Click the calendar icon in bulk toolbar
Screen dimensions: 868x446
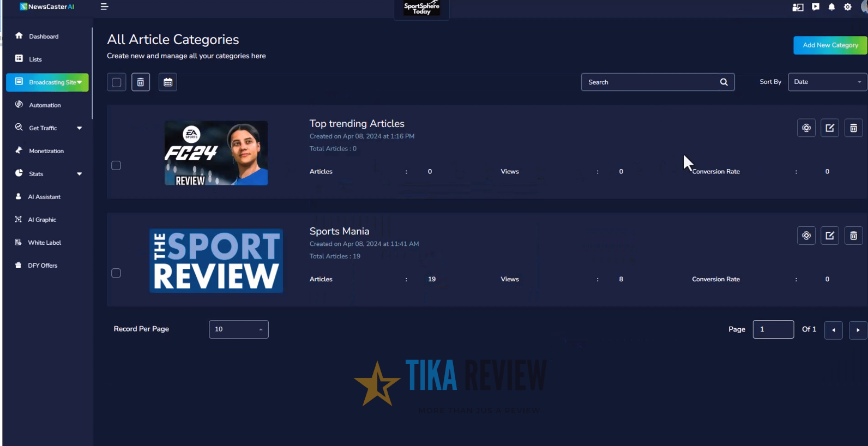coord(168,82)
